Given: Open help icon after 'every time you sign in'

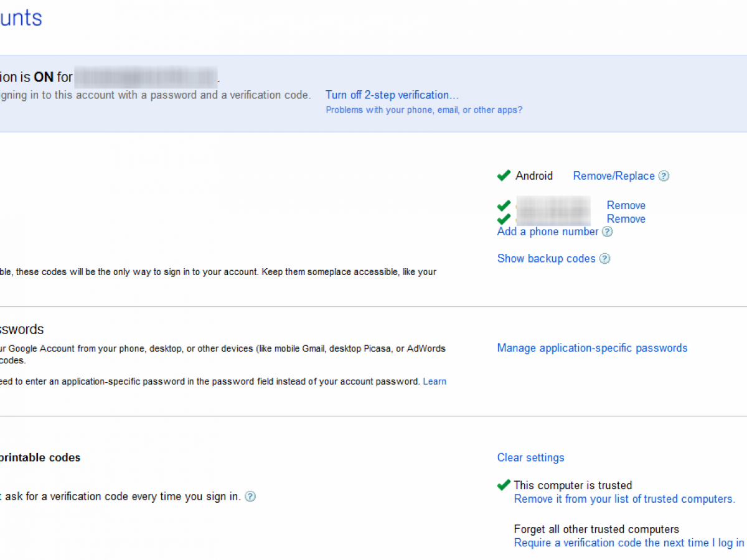Looking at the screenshot, I should pyautogui.click(x=250, y=497).
